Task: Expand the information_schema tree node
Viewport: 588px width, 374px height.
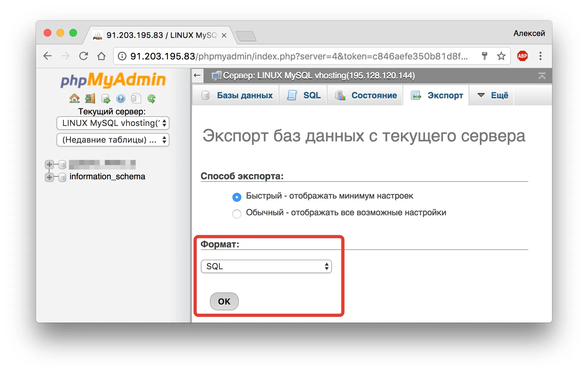Action: click(49, 177)
